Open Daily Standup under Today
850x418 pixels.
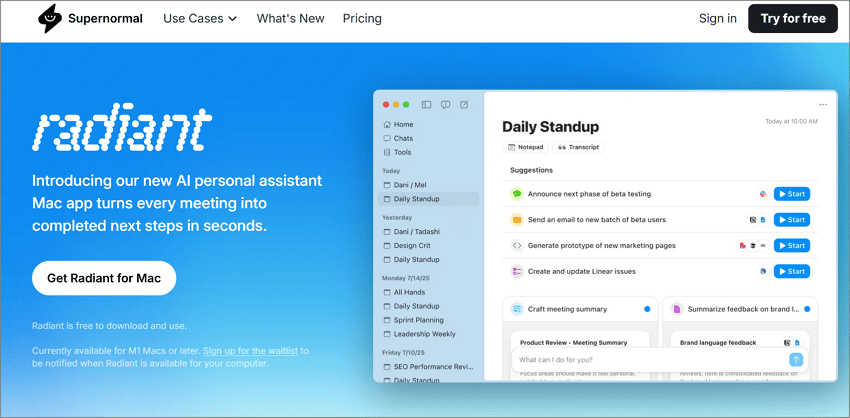coord(428,199)
